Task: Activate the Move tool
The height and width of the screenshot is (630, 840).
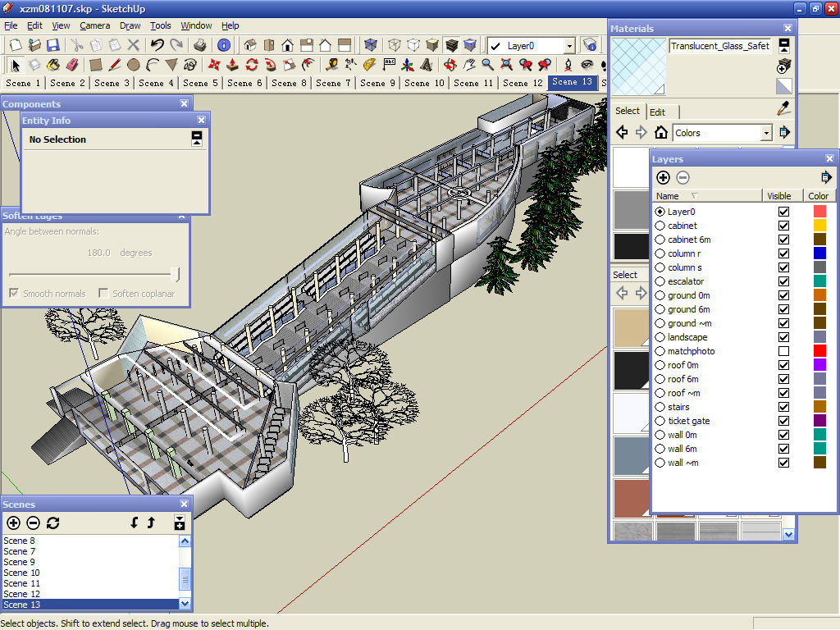Action: pyautogui.click(x=214, y=66)
